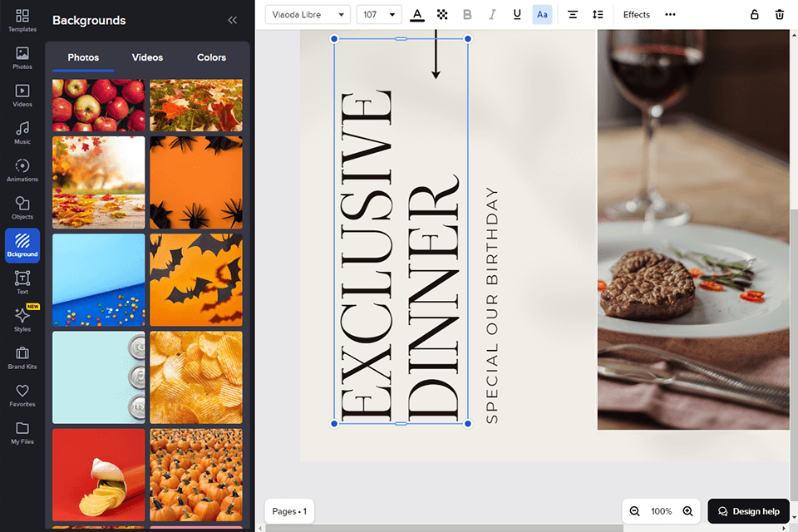Choose the potato chips background
Screen dimensions: 798x532
point(196,377)
